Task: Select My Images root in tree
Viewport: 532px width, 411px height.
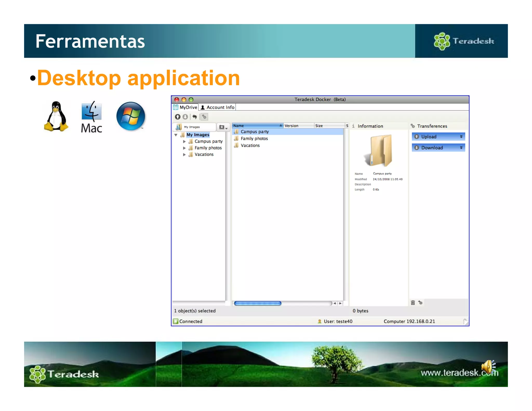Action: 198,135
